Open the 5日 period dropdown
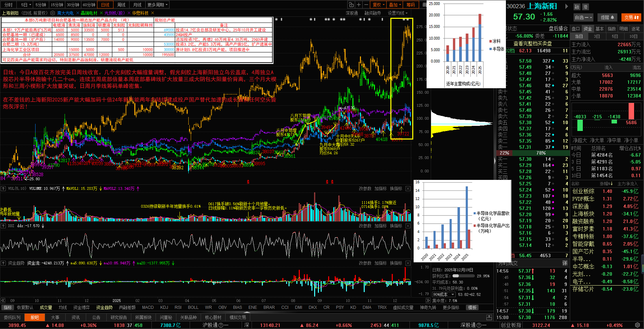The width and height of the screenshot is (644, 329). tap(26, 5)
